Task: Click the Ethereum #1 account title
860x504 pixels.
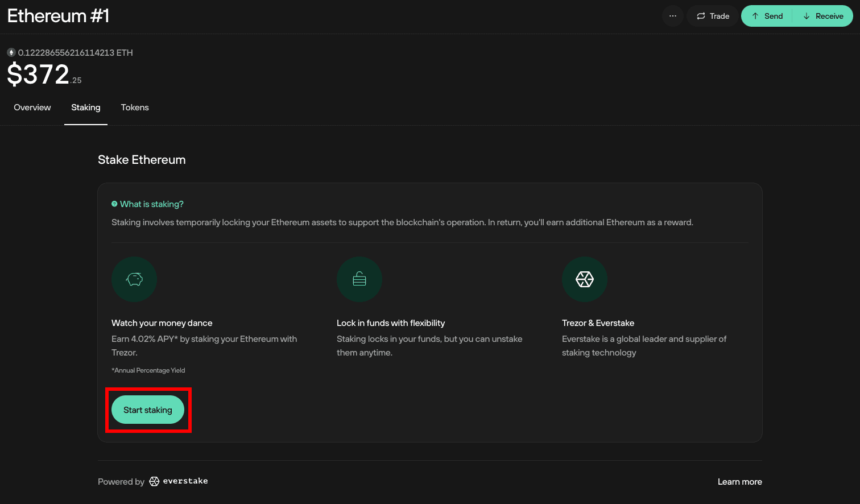Action: pyautogui.click(x=58, y=16)
